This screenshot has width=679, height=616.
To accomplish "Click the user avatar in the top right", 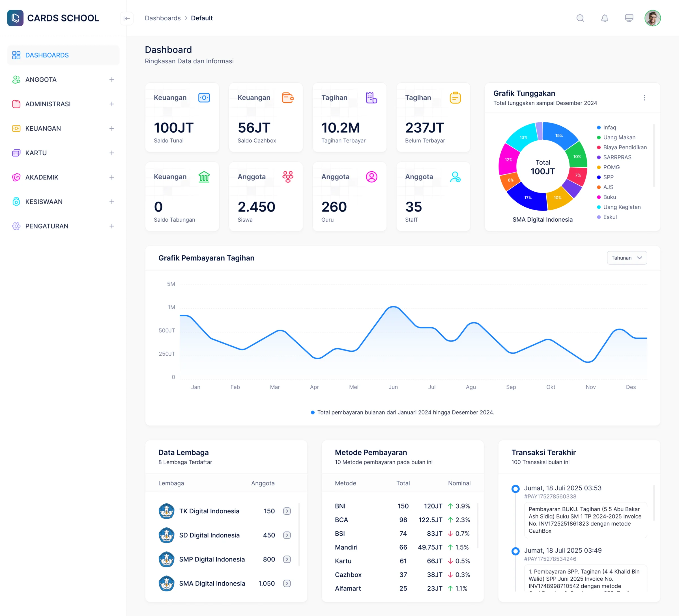I will [x=652, y=18].
